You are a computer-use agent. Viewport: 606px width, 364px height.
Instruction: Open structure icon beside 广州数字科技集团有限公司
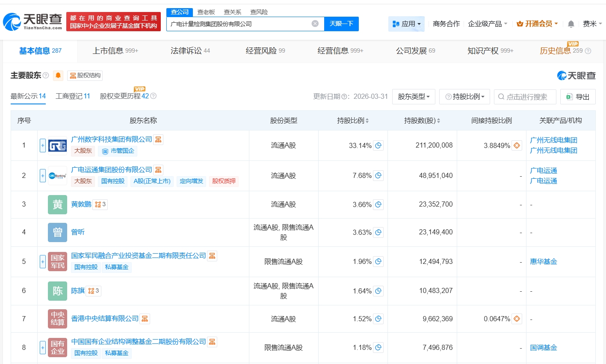(x=158, y=139)
